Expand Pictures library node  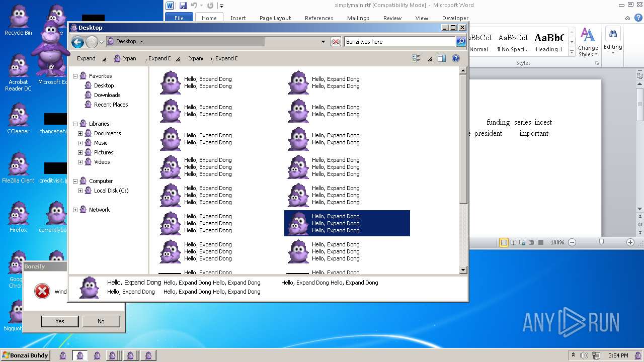click(80, 152)
